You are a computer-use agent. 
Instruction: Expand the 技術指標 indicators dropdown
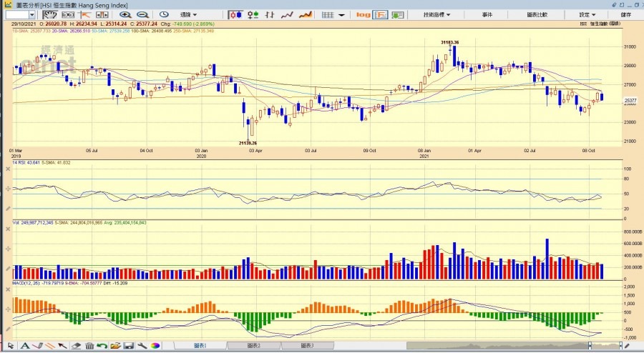[437, 14]
